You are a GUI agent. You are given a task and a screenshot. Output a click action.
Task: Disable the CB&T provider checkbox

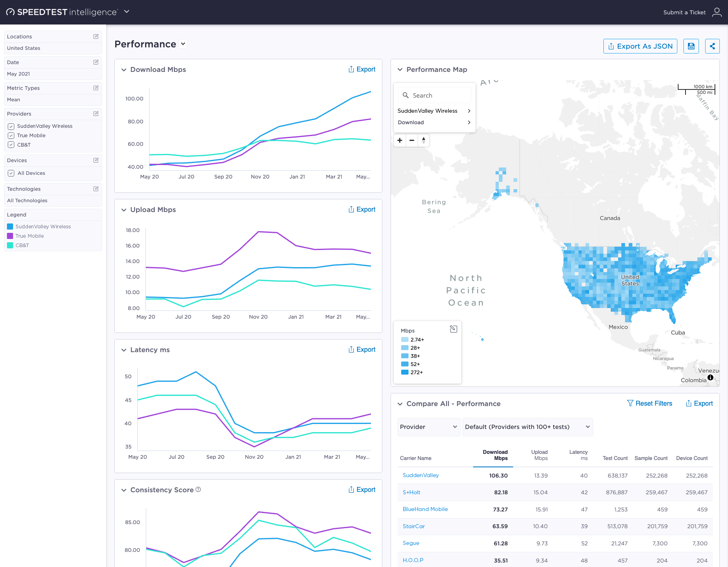coord(11,145)
